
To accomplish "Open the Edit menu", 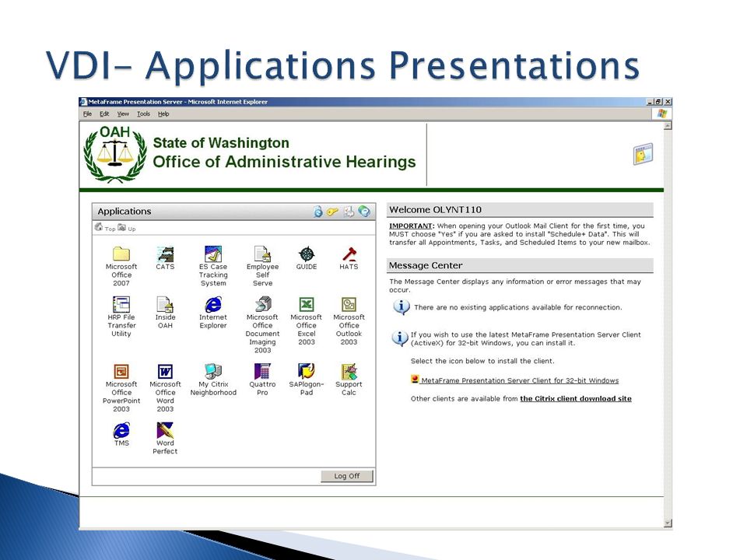I will 104,114.
